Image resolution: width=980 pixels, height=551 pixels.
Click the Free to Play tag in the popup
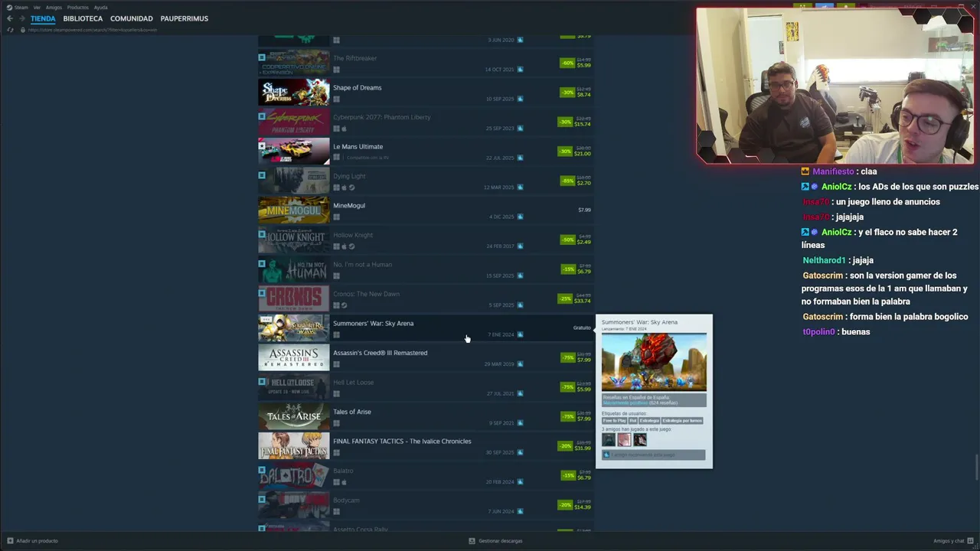[614, 420]
